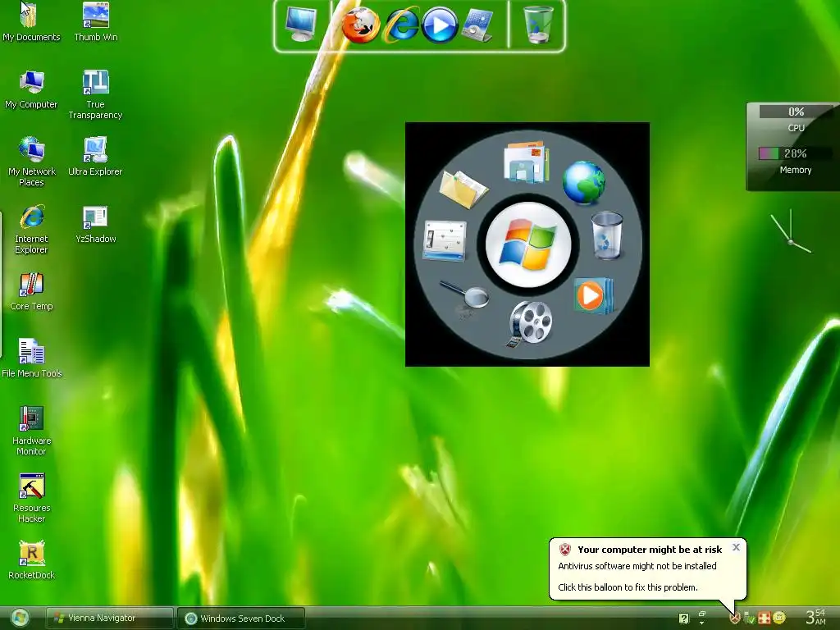The image size is (840, 630).
Task: Open the media player in top dock
Action: pos(440,25)
